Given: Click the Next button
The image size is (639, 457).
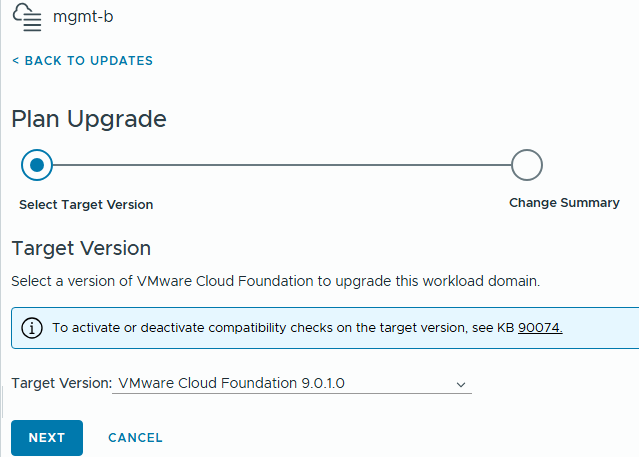Looking at the screenshot, I should [47, 438].
